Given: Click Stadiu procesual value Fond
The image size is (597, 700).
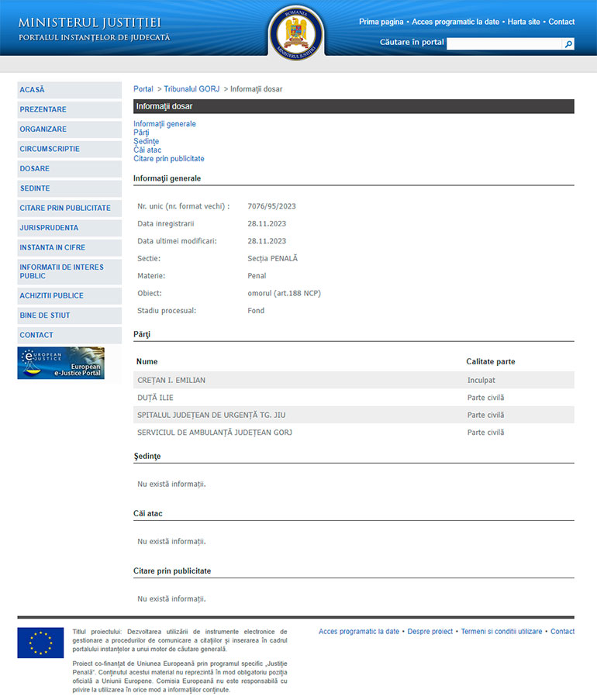Looking at the screenshot, I should click(x=256, y=311).
